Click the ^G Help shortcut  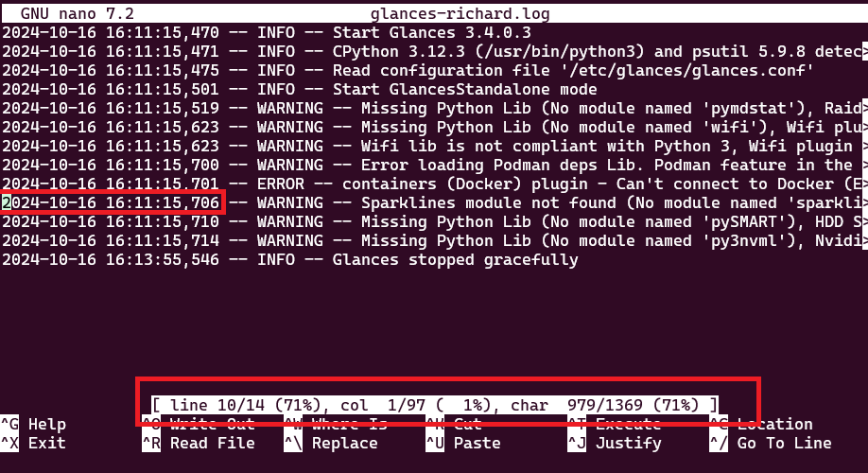click(33, 424)
